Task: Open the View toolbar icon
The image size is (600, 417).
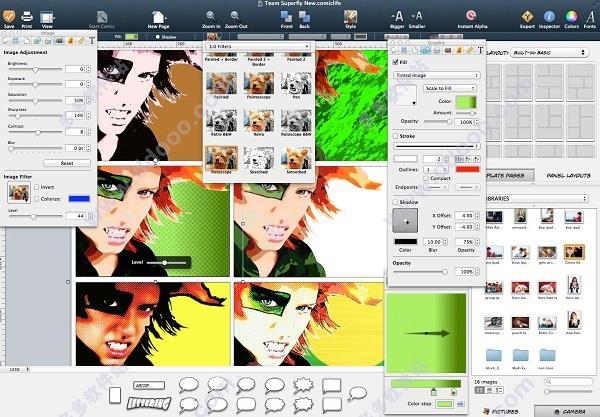Action: [x=47, y=18]
